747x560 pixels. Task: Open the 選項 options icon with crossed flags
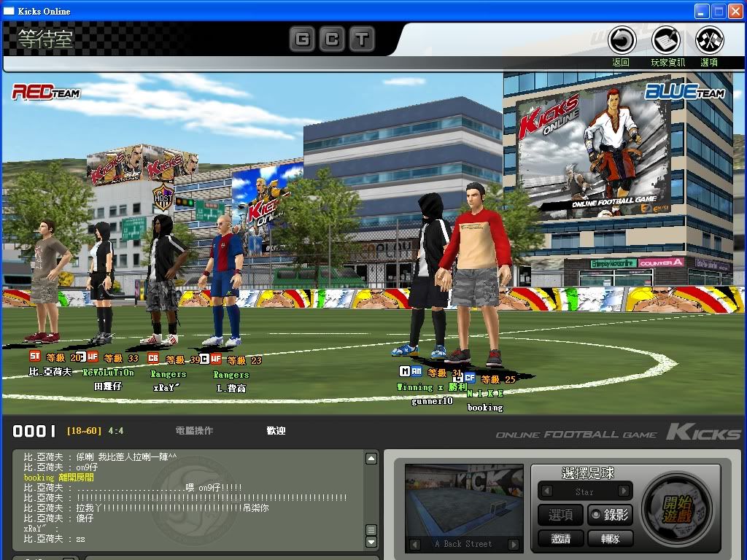pyautogui.click(x=709, y=40)
